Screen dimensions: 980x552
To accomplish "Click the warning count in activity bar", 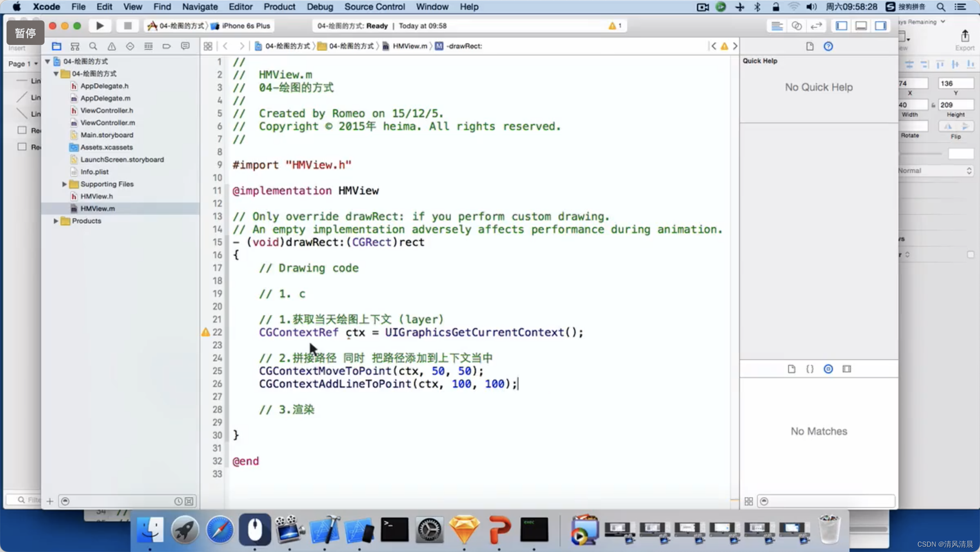I will pyautogui.click(x=615, y=26).
